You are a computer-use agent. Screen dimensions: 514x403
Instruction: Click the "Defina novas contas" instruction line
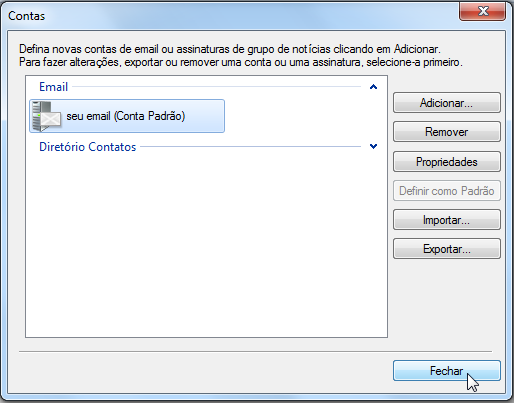pos(230,49)
